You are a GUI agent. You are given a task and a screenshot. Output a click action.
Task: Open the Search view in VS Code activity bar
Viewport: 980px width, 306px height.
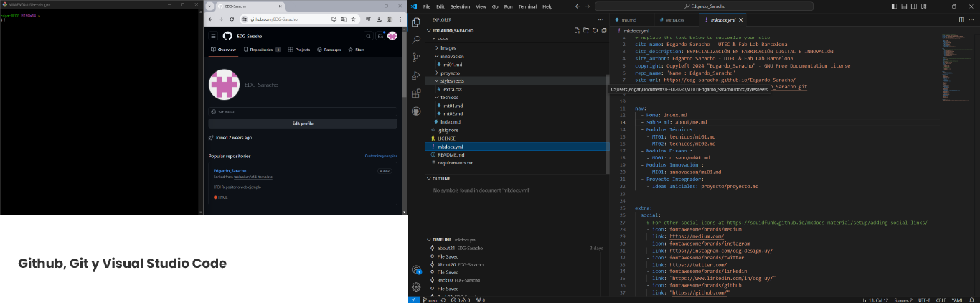point(416,40)
